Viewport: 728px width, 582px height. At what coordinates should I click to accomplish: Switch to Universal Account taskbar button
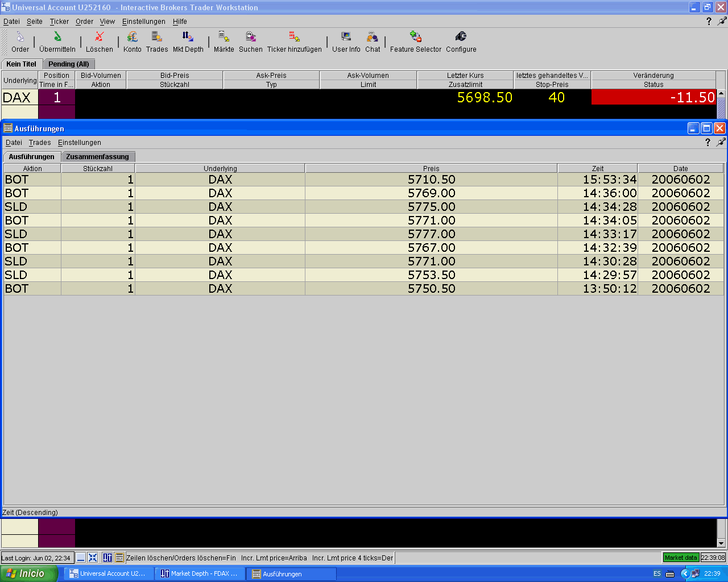[x=108, y=573]
